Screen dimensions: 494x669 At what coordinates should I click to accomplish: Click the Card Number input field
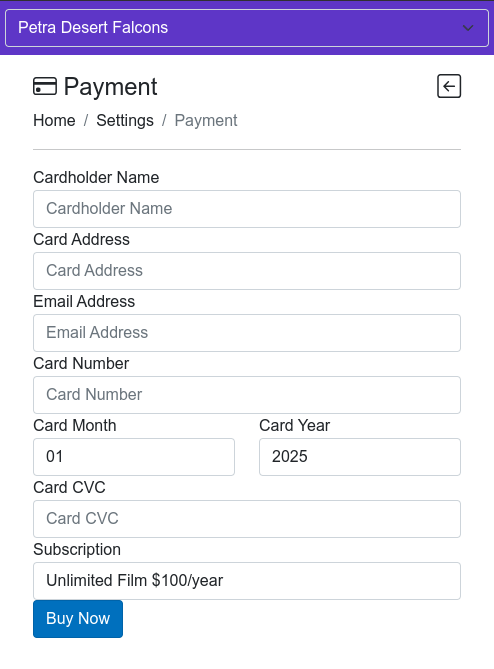[x=247, y=395]
